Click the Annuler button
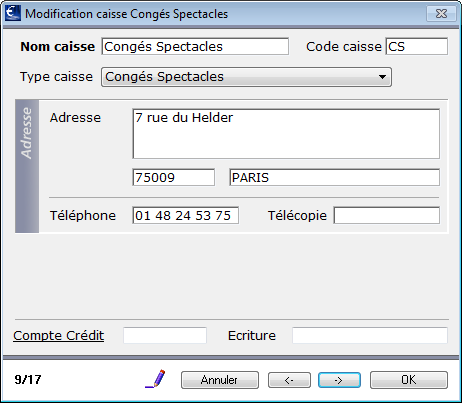Image resolution: width=462 pixels, height=403 pixels. (220, 380)
